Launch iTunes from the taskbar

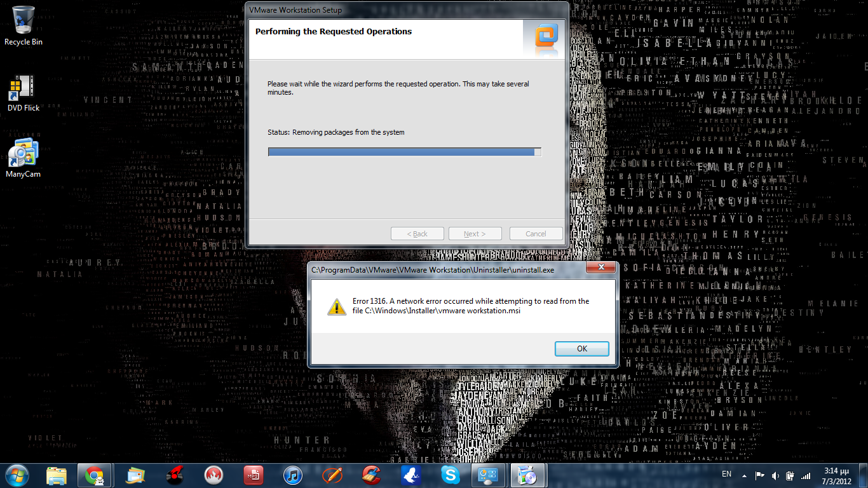pos(292,475)
